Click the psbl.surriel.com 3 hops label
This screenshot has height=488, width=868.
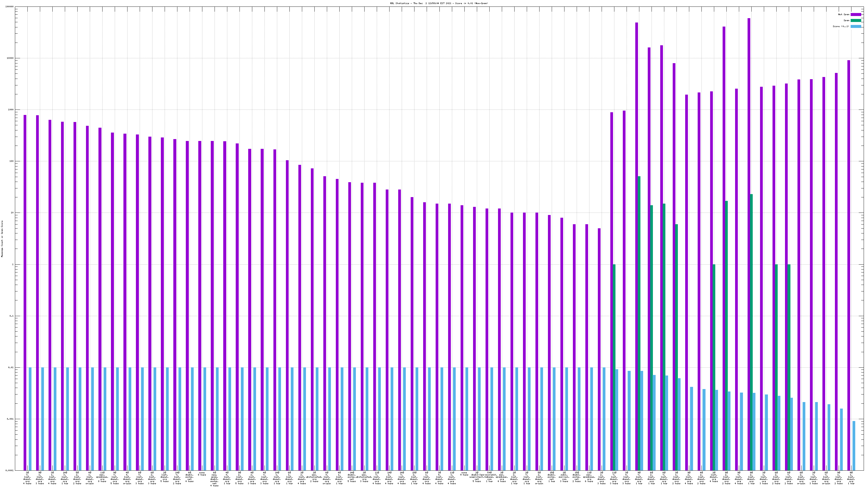point(564,477)
